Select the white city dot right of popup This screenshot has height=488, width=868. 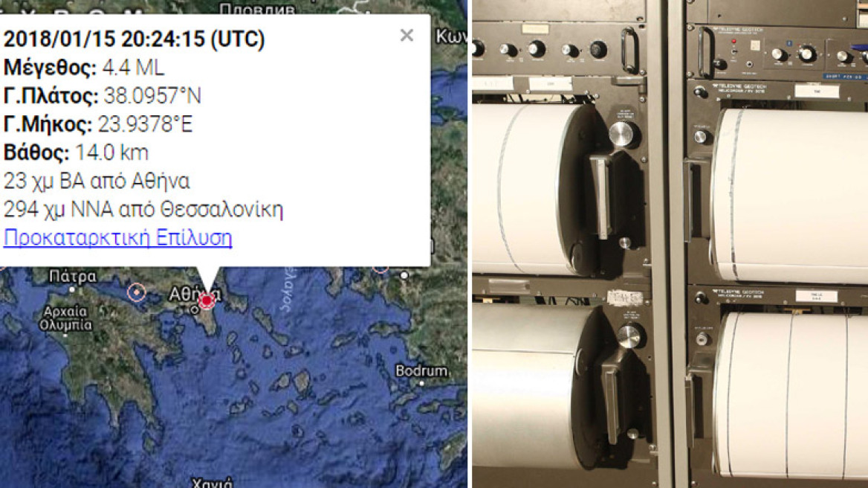(x=405, y=274)
